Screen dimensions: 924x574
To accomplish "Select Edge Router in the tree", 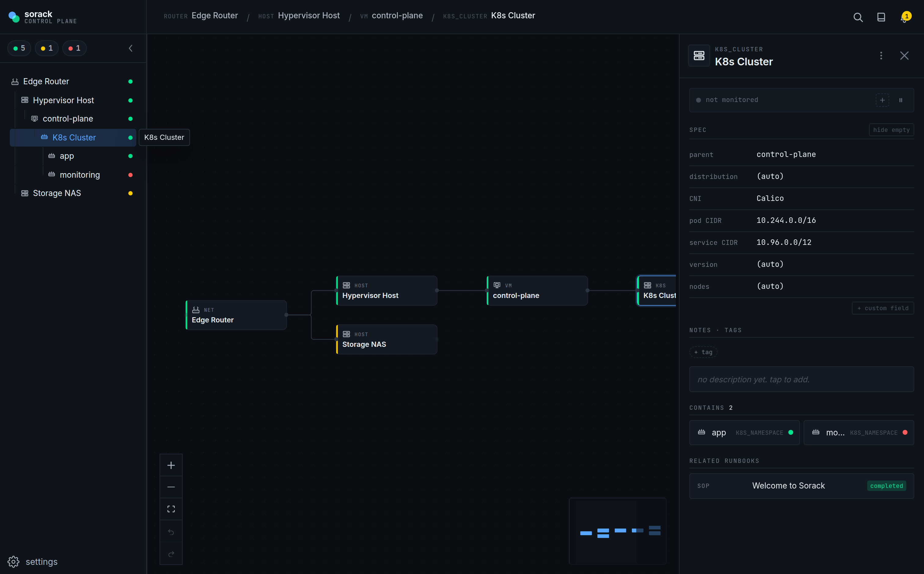I will pos(73,81).
